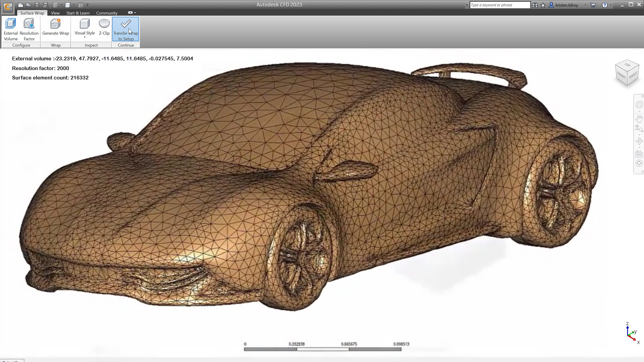Image resolution: width=644 pixels, height=362 pixels.
Task: Click the Generate Wrap button
Action: tap(56, 27)
